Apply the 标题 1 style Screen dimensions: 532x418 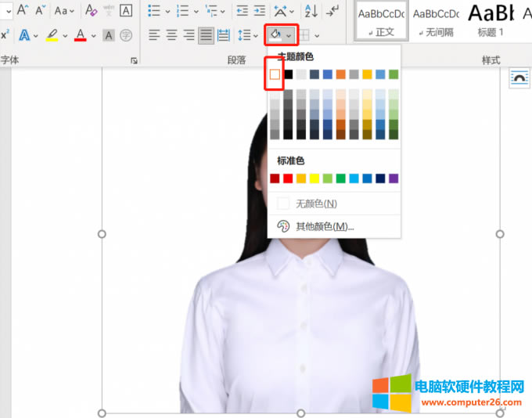[491, 21]
